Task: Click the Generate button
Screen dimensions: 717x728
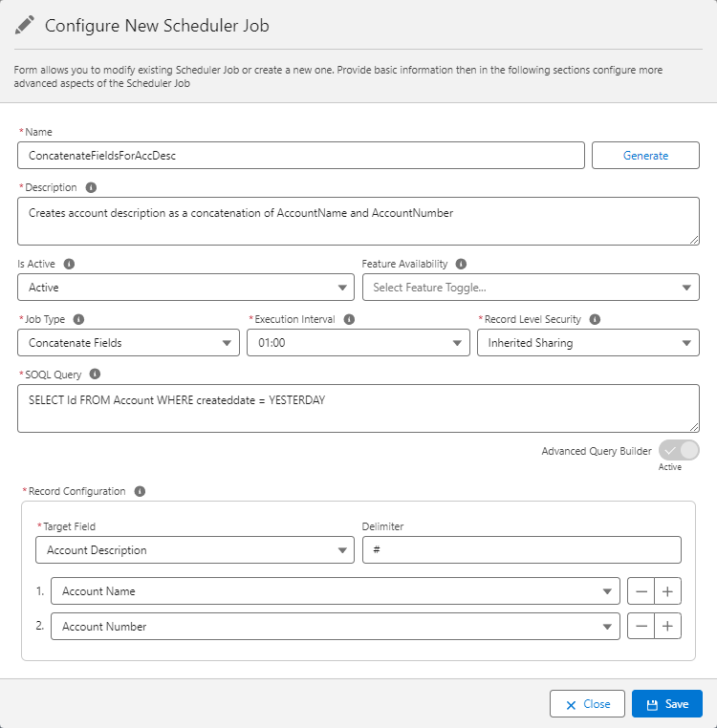Action: tap(645, 156)
